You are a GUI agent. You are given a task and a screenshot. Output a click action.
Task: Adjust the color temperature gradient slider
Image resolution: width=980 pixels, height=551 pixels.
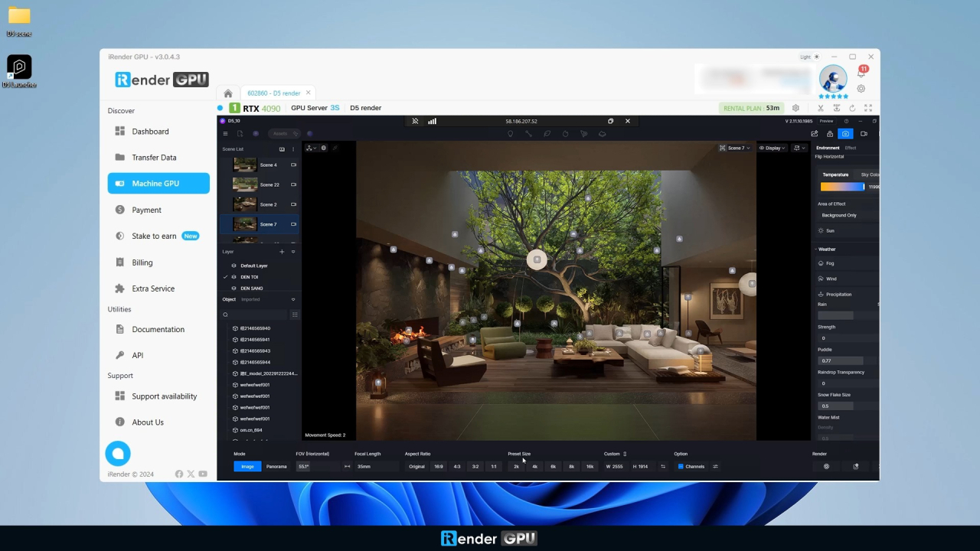coord(842,187)
